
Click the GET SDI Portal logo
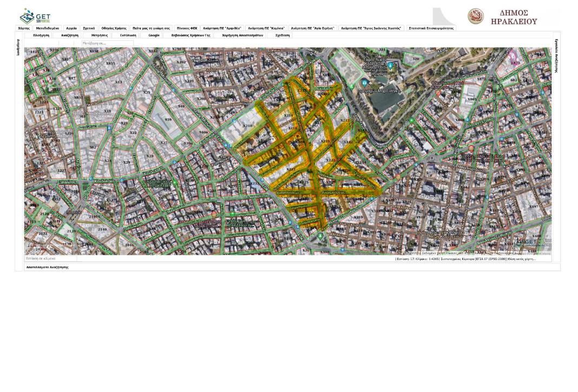[x=35, y=16]
